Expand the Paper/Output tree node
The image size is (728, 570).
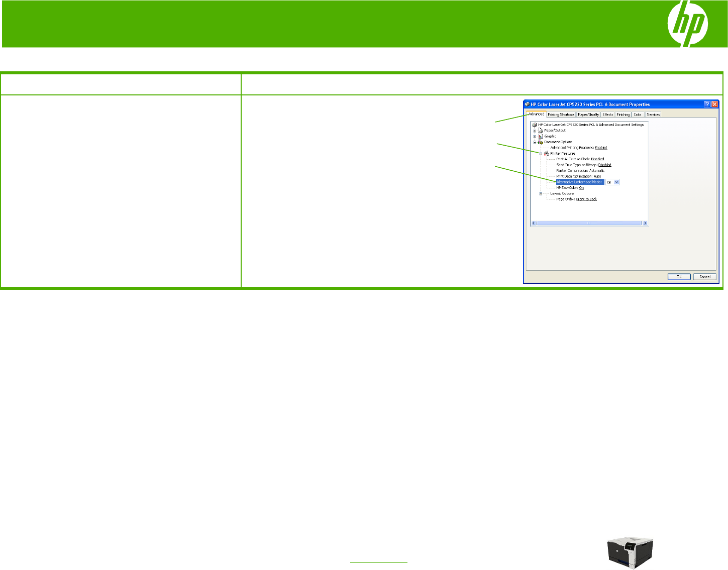click(535, 131)
